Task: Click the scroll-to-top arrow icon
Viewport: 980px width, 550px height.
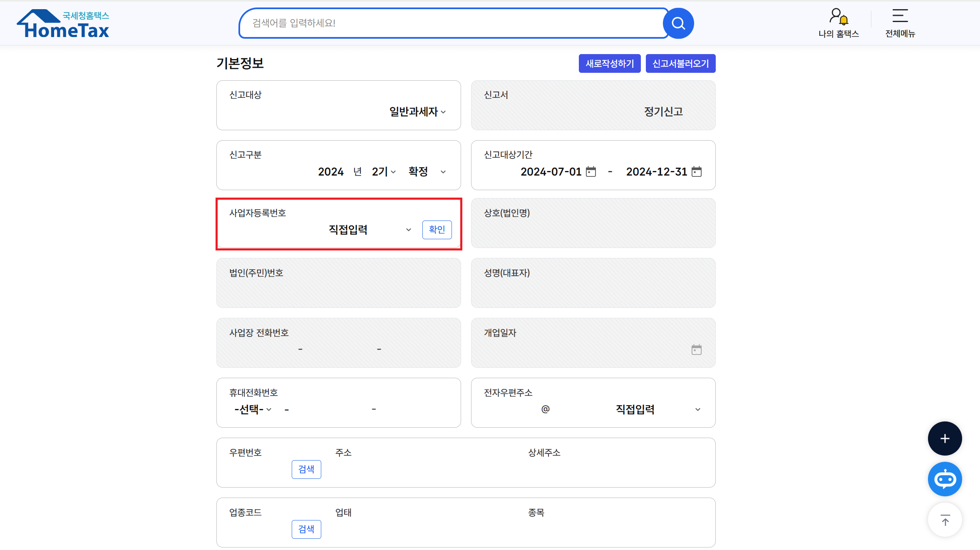Action: [944, 520]
